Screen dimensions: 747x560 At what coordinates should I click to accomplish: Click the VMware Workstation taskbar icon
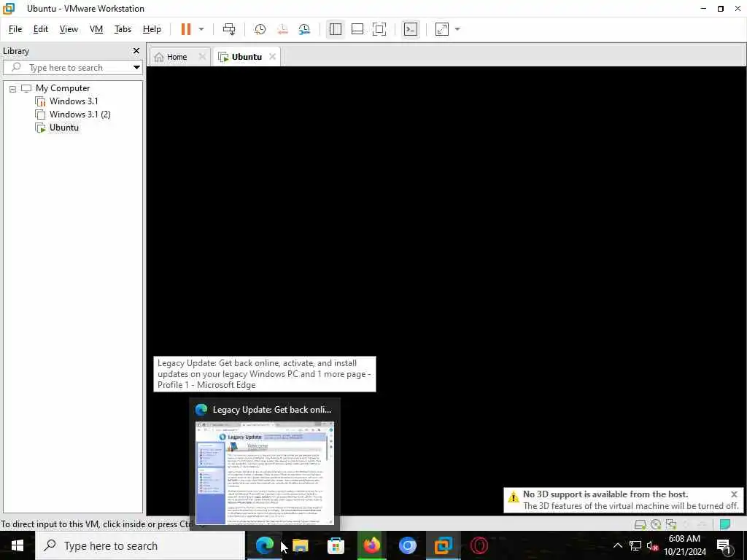click(x=443, y=545)
